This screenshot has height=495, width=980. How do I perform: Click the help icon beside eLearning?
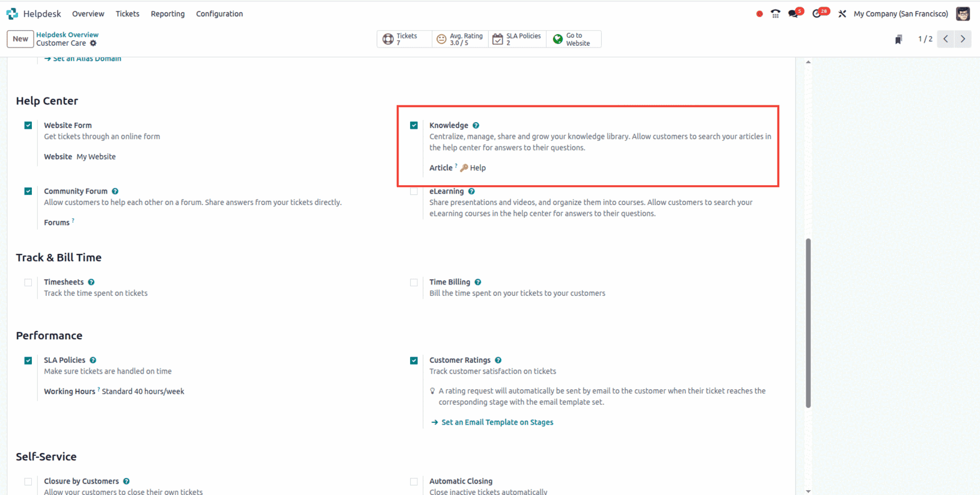471,191
